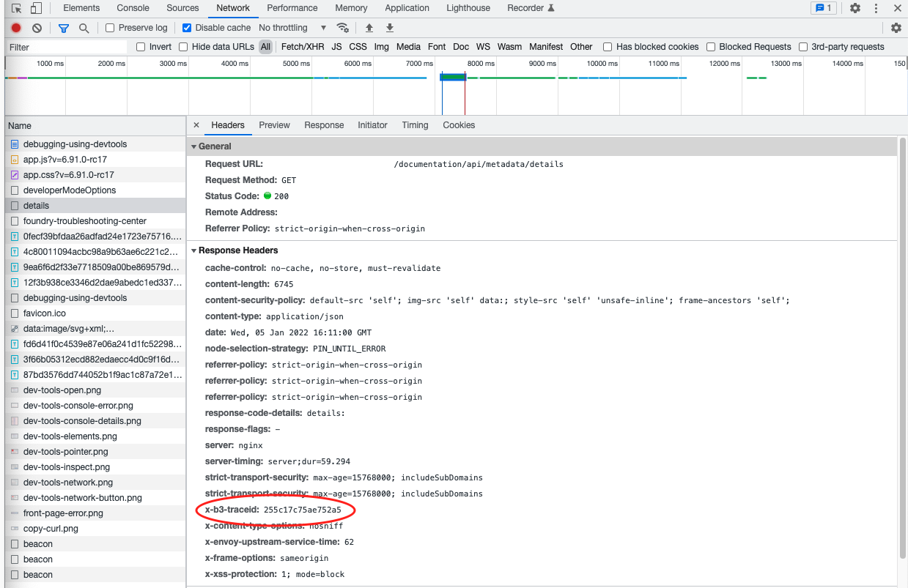Toggle the network filter funnel icon
908x588 pixels.
(64, 28)
